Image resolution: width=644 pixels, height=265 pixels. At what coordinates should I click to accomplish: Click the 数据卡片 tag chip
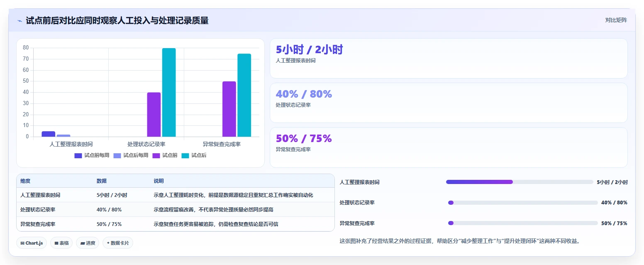click(x=118, y=243)
